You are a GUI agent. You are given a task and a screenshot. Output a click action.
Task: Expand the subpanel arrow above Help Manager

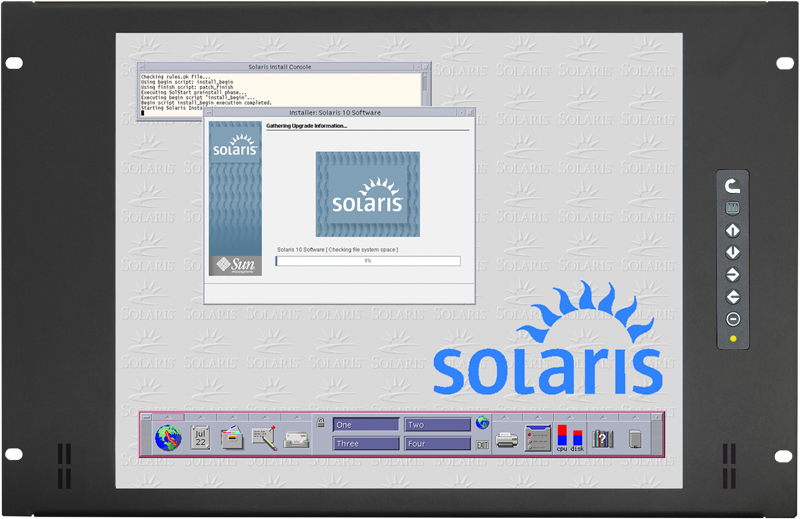(x=602, y=416)
